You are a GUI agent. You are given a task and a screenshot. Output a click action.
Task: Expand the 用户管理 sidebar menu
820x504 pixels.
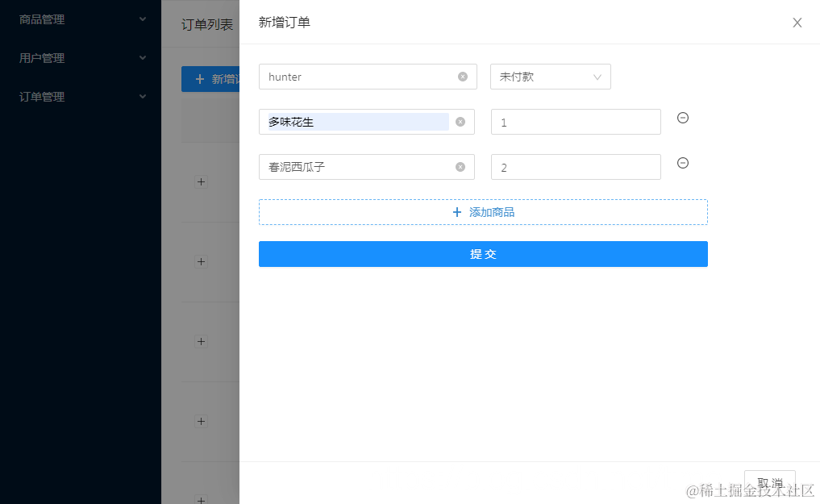[81, 58]
